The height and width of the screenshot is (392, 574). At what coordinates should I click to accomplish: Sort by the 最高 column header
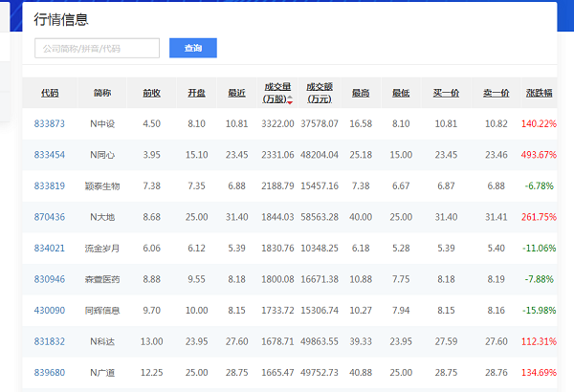(x=361, y=93)
